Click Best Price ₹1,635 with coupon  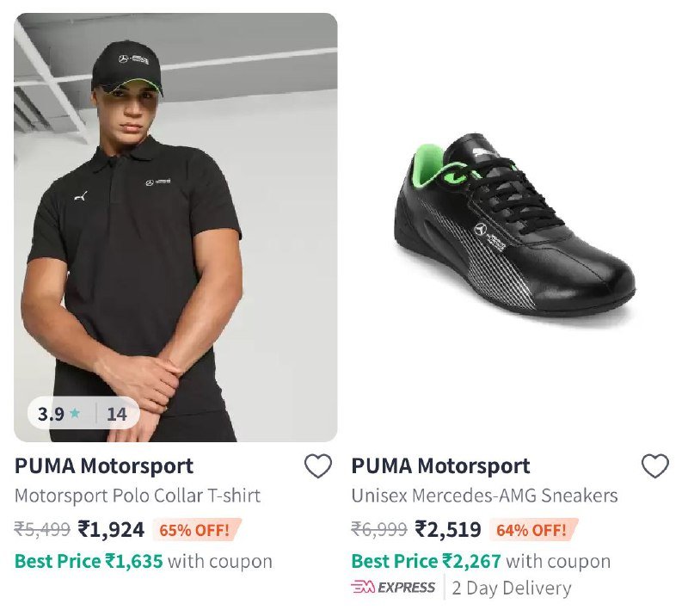144,561
